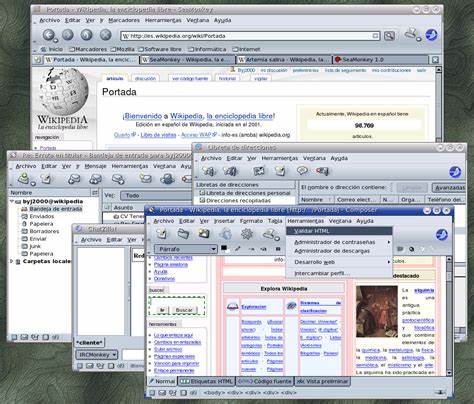
Task: Click Avanzadas button in address book
Action: (449, 187)
